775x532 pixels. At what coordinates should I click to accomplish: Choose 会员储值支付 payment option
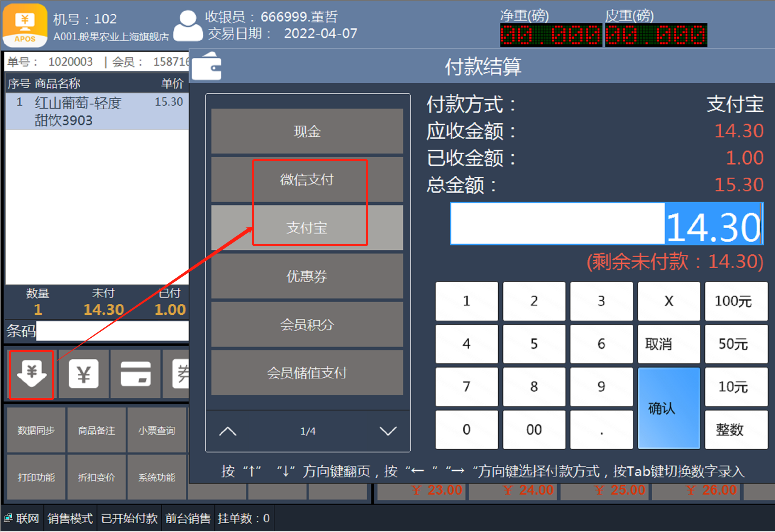(x=307, y=373)
